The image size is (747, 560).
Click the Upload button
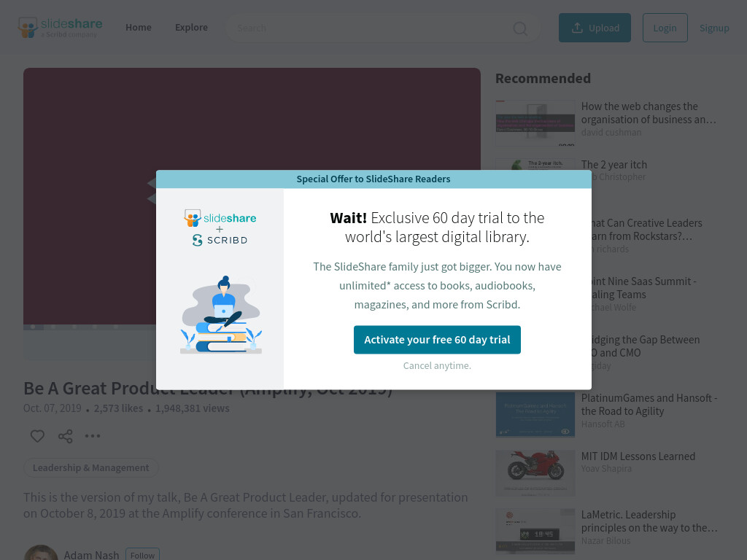point(595,28)
